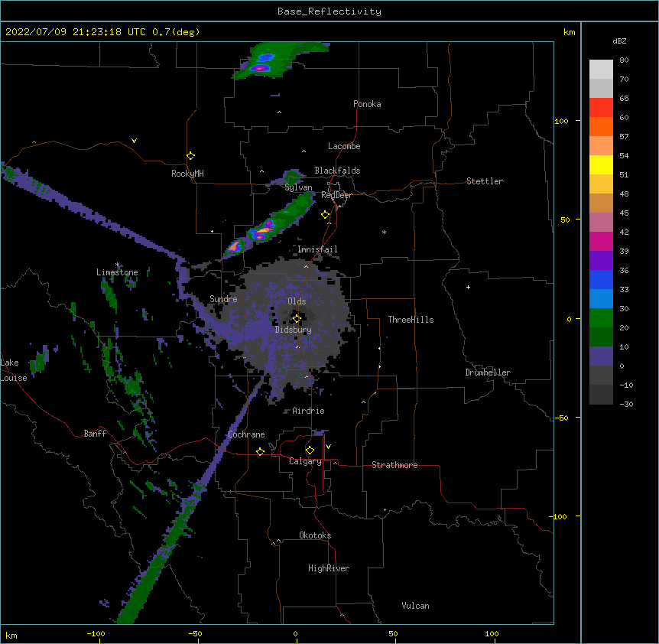Screen dimensions: 659x644
Task: Click the HighRiver label
Action: click(x=329, y=568)
